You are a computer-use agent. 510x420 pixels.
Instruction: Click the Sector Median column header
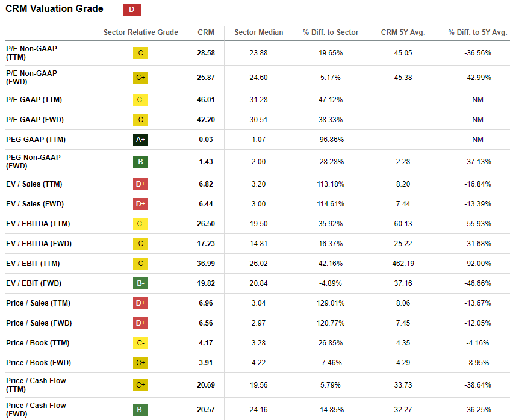(x=259, y=32)
